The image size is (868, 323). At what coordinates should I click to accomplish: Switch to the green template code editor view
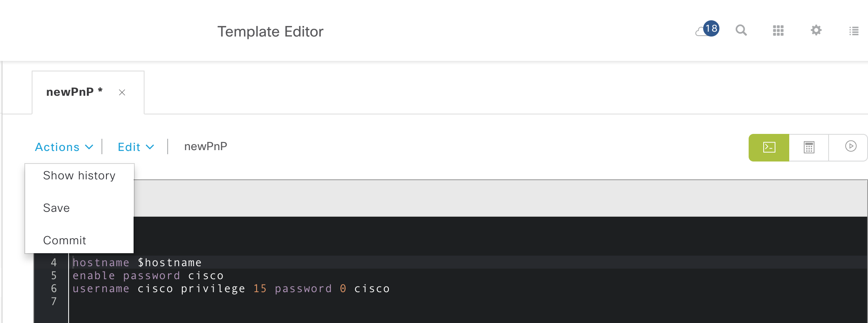[769, 147]
